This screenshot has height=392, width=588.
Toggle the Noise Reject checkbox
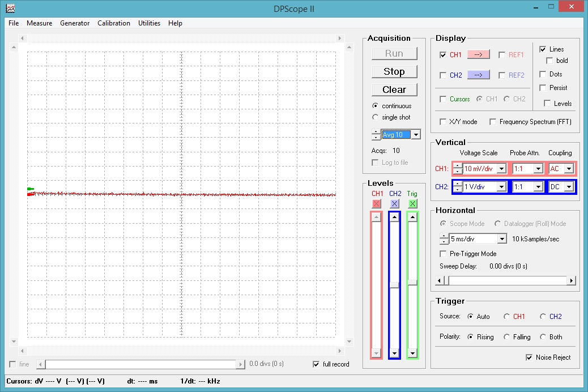pyautogui.click(x=529, y=357)
